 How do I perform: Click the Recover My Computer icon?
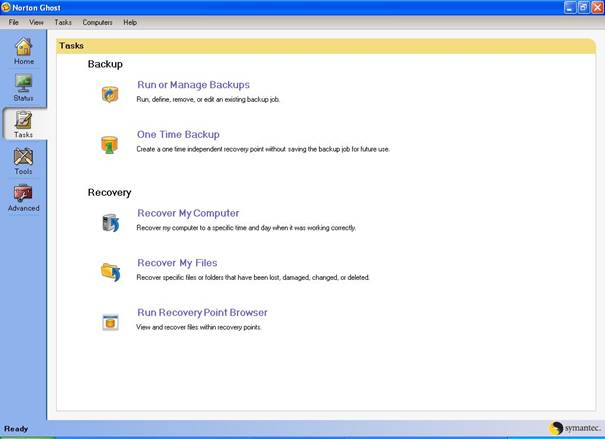pyautogui.click(x=111, y=223)
